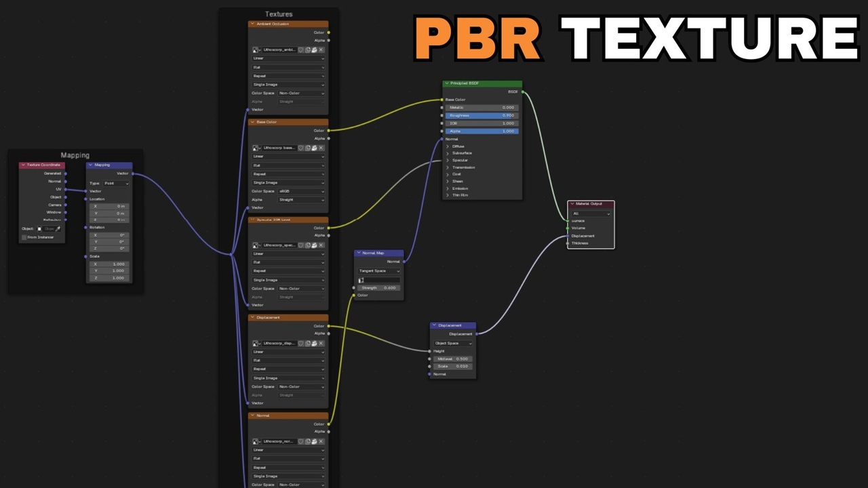Click the Mapping Rotation Y field
This screenshot has height=488, width=868.
(108, 242)
